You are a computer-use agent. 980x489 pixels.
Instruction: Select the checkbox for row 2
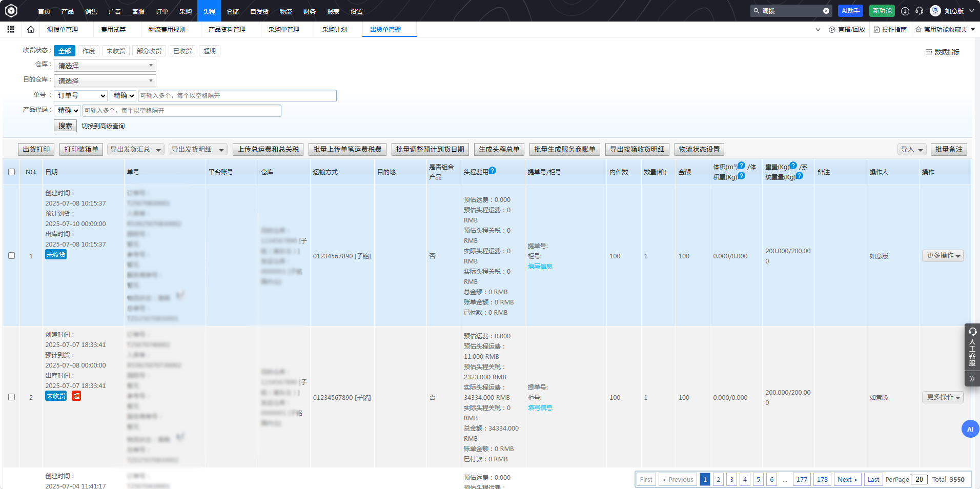12,397
